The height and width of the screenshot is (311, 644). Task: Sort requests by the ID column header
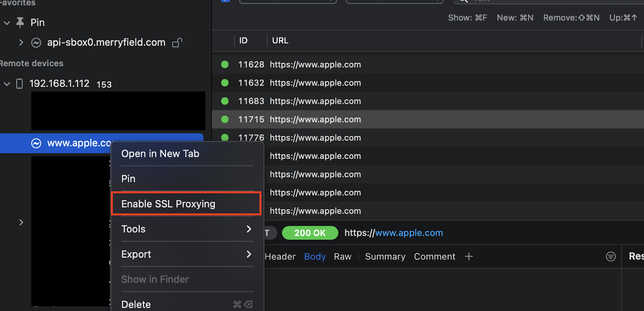[x=244, y=41]
